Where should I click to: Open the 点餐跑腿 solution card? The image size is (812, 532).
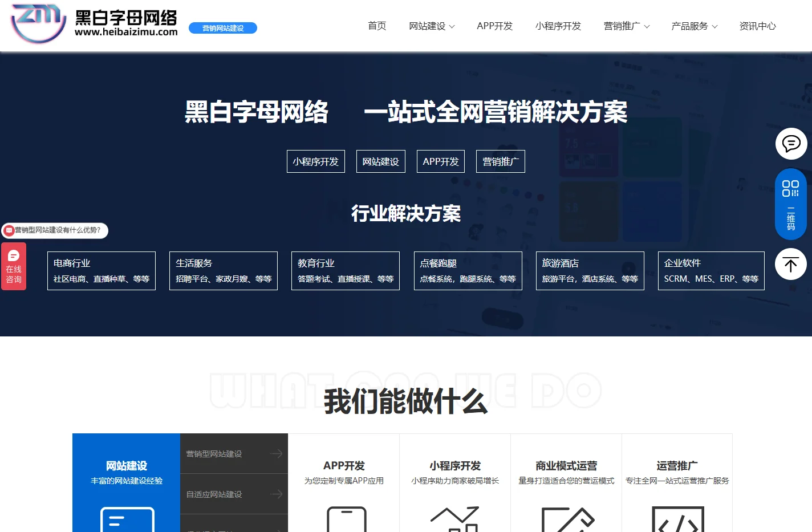468,271
